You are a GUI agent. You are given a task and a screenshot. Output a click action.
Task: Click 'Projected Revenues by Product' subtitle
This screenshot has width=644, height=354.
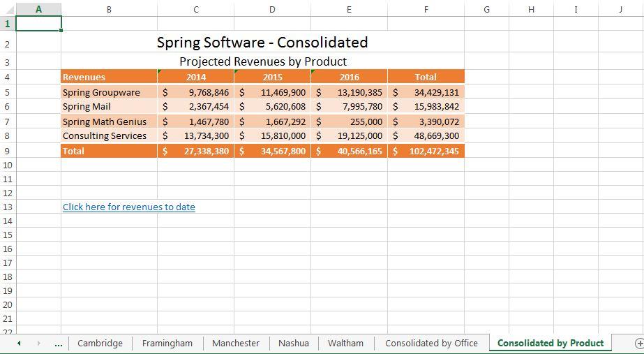click(x=263, y=61)
